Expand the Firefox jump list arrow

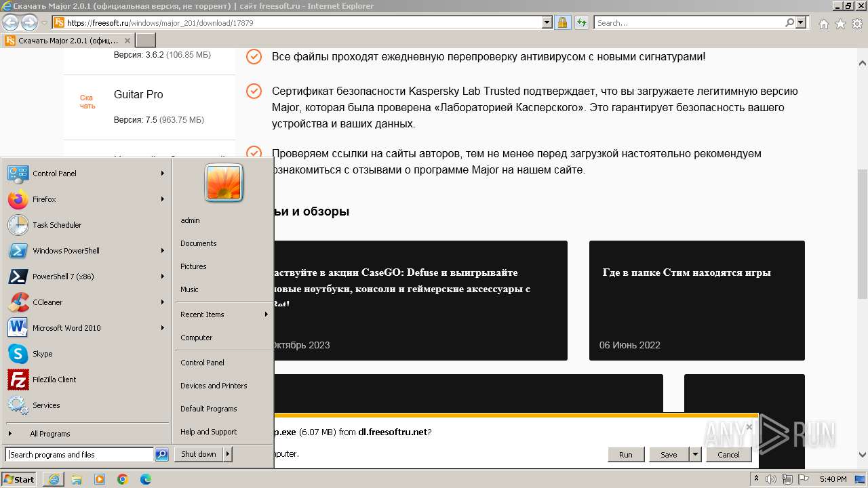point(163,199)
